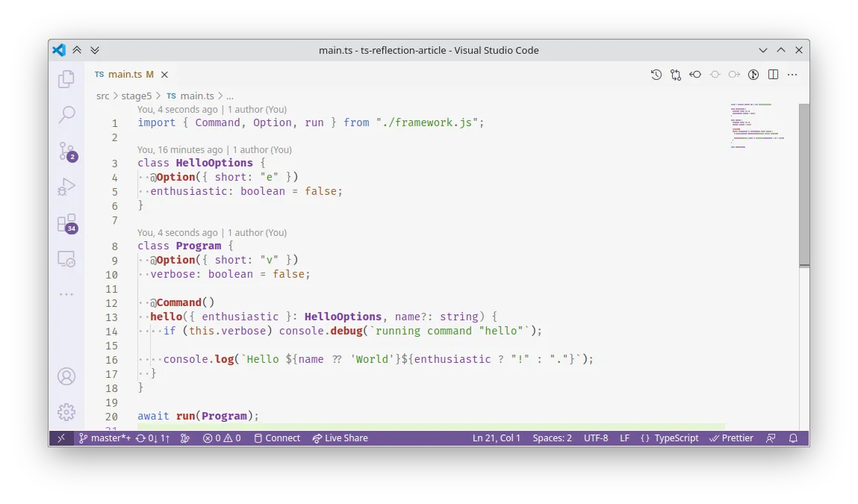Click Connect in the status bar

tap(278, 438)
